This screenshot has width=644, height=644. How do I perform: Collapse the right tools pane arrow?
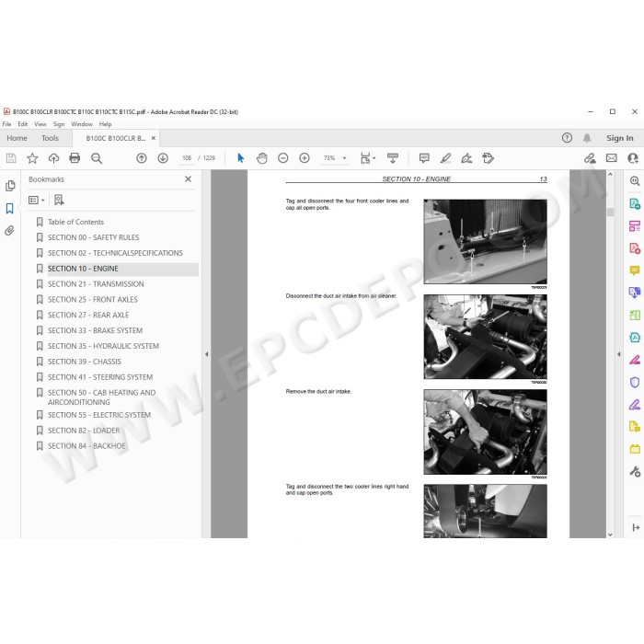619,354
